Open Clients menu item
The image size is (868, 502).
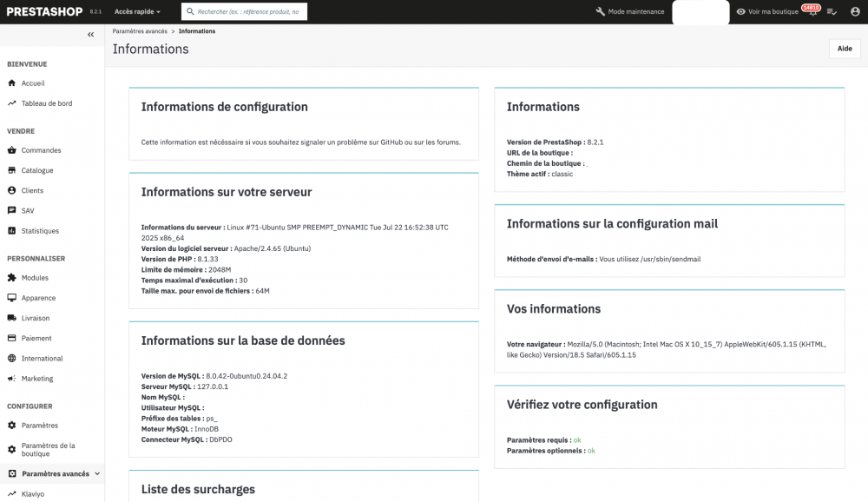(32, 190)
